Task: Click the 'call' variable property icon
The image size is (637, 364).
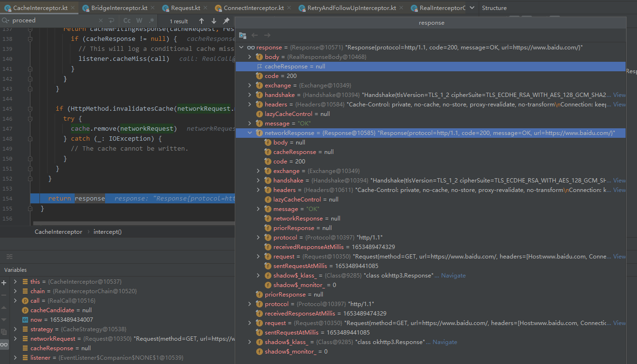Action: point(25,301)
